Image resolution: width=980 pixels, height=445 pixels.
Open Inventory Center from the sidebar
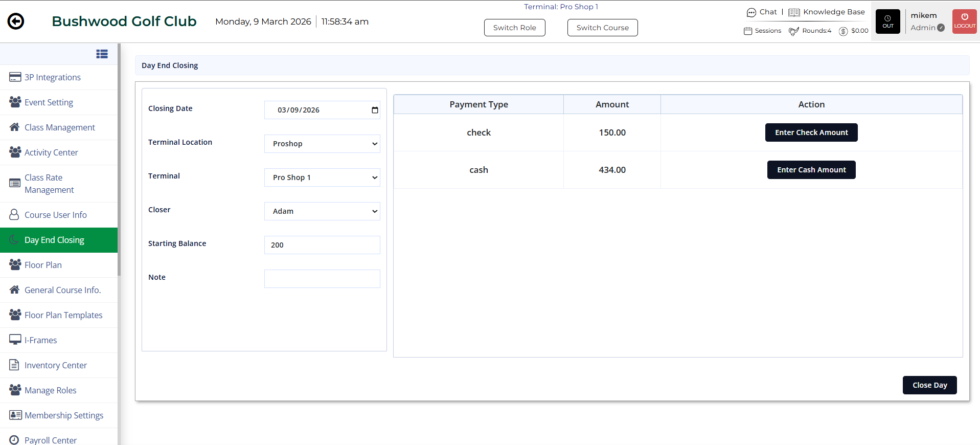pos(55,365)
